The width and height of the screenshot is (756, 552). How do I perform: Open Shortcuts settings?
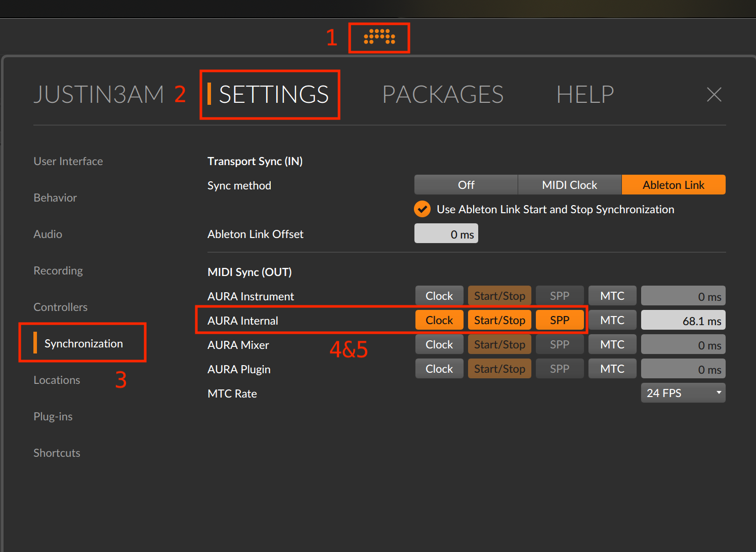coord(57,453)
